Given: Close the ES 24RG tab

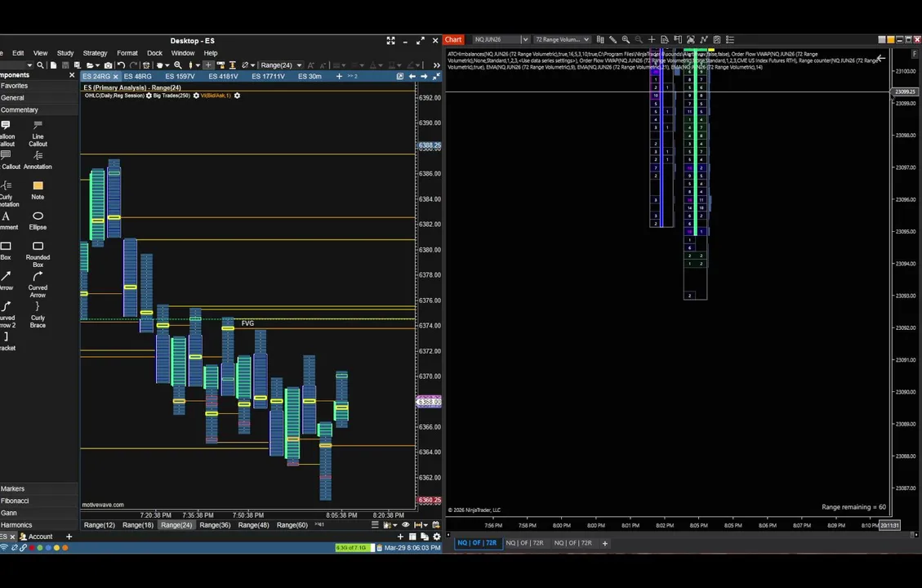Looking at the screenshot, I should pyautogui.click(x=116, y=77).
